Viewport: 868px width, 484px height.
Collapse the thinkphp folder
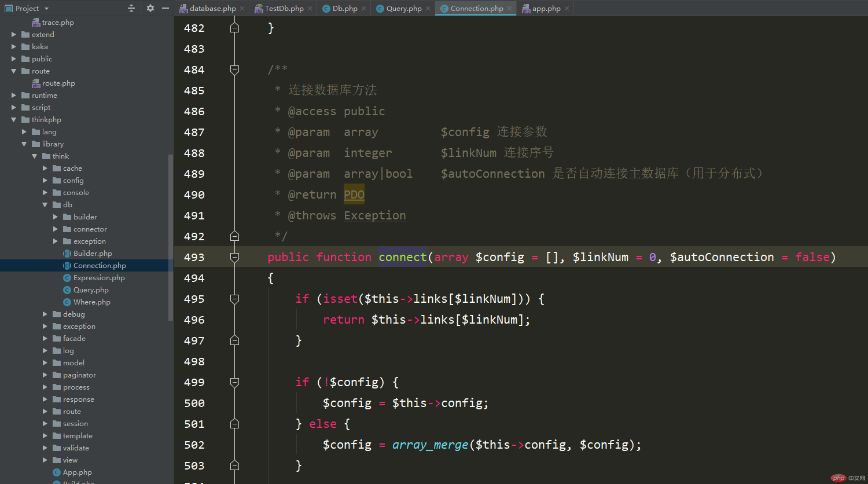point(14,120)
